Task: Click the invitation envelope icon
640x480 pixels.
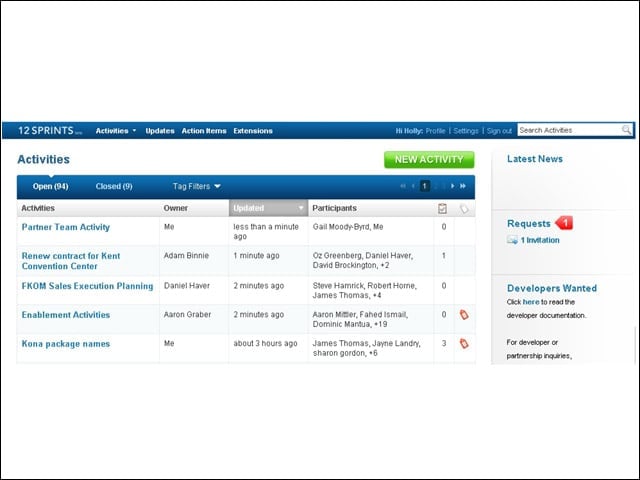Action: [x=512, y=240]
